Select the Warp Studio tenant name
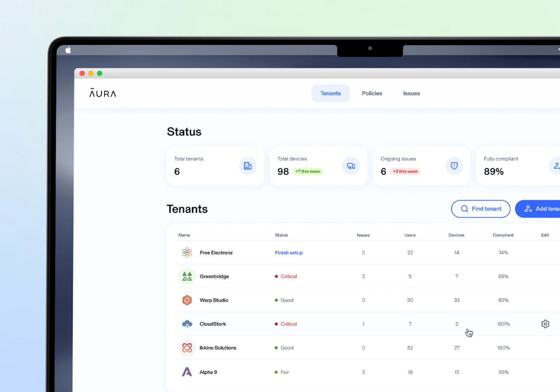Viewport: 560px width, 392px height. 214,300
